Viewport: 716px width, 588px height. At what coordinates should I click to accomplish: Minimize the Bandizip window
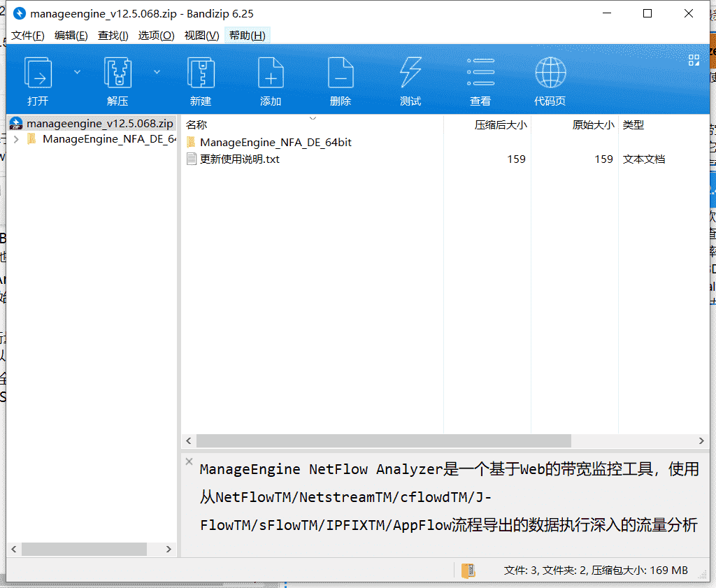click(607, 14)
